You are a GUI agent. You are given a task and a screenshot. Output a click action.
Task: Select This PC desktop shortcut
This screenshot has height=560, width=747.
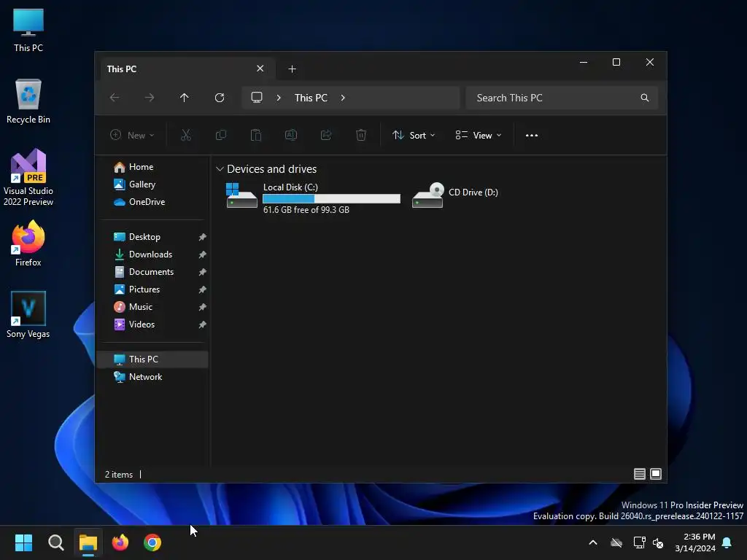(x=28, y=30)
